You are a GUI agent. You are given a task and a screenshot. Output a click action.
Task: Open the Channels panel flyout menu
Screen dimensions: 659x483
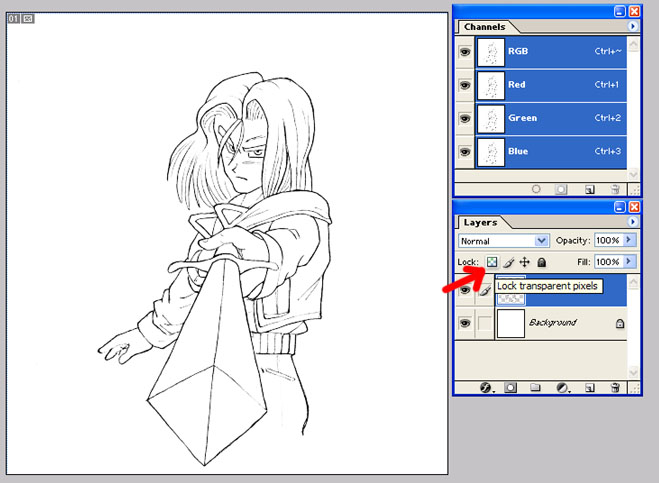tap(632, 27)
